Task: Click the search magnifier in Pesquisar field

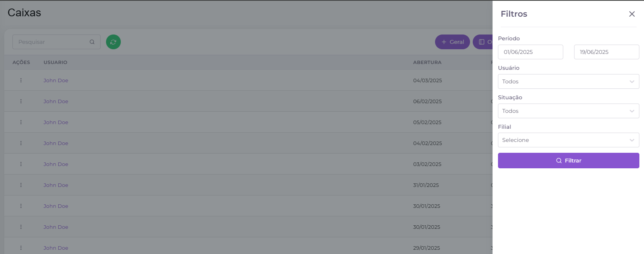Action: (92, 42)
